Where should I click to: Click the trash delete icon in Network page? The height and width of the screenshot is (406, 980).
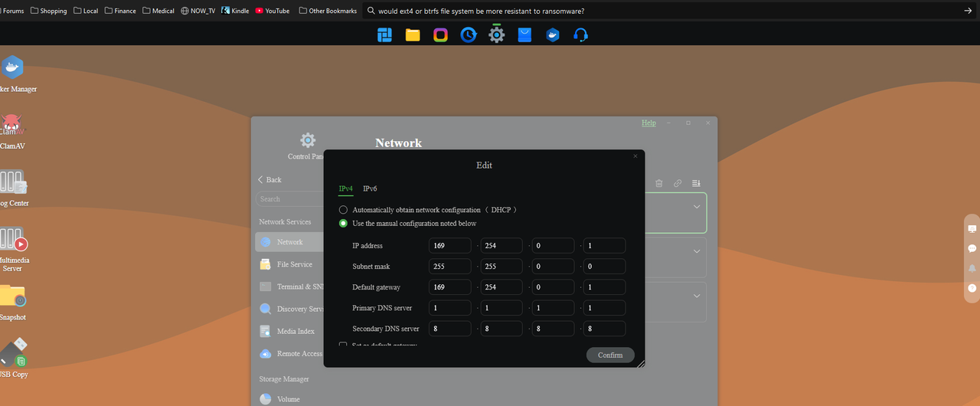tap(658, 183)
